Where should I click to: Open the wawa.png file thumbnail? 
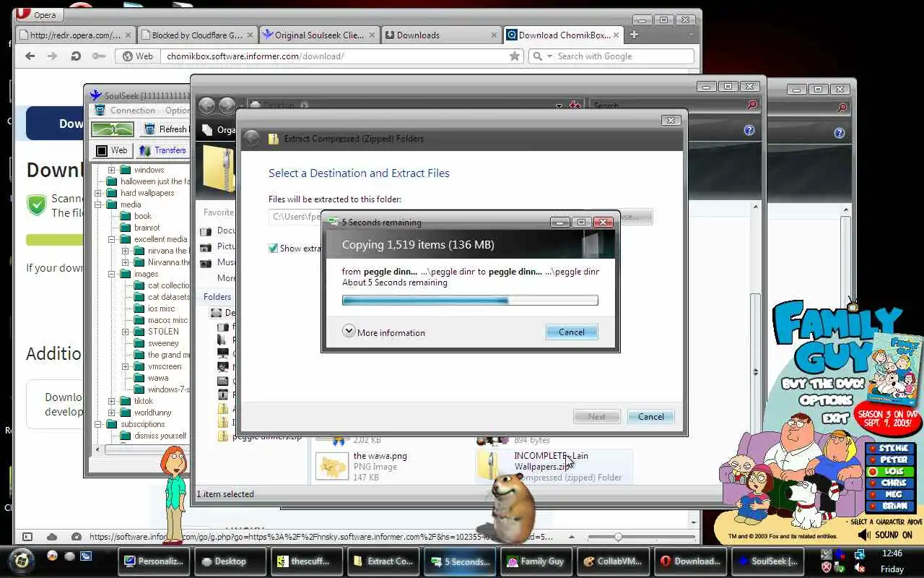click(x=332, y=466)
